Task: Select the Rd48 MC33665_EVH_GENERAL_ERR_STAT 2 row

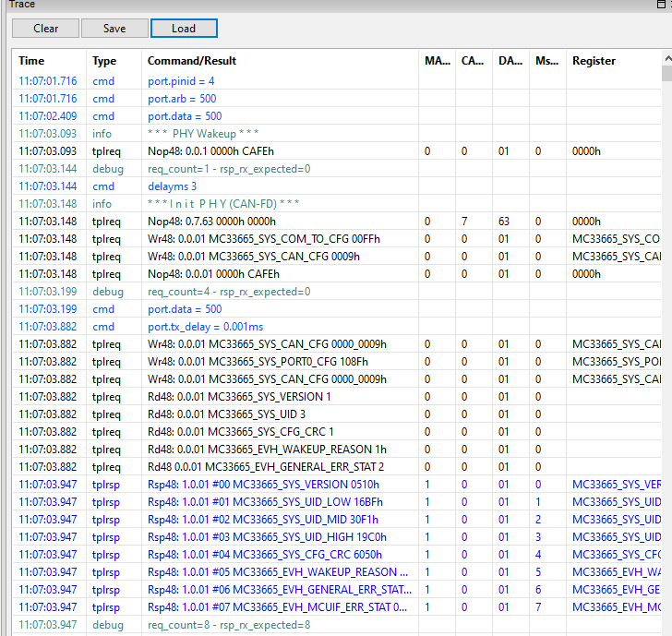Action: [336, 467]
